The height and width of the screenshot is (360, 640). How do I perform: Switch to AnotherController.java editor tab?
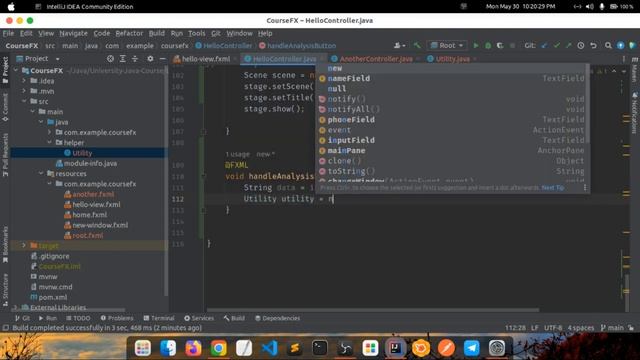tap(376, 59)
